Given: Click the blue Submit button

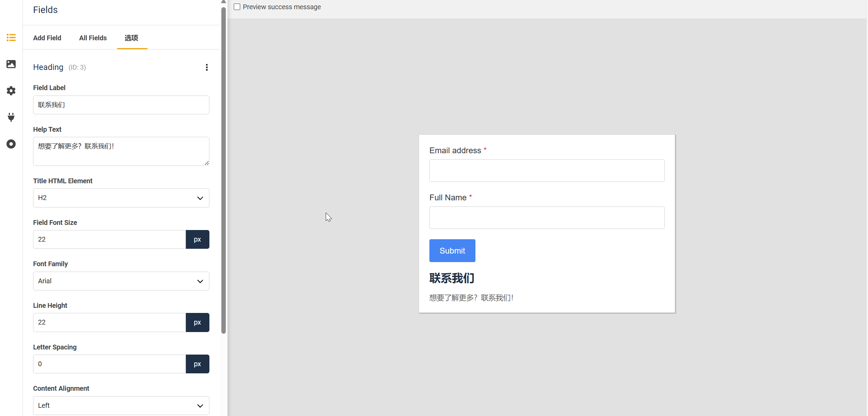Looking at the screenshot, I should click(x=452, y=250).
